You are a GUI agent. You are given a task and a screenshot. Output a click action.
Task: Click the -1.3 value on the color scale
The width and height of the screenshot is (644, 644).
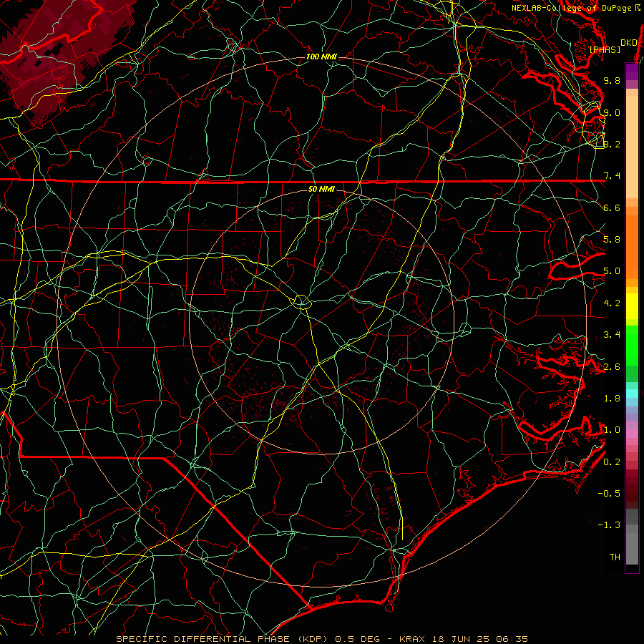[609, 525]
